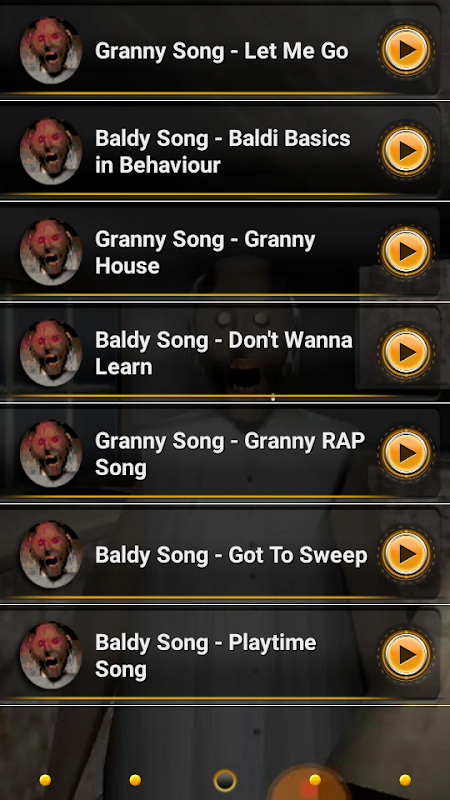450x800 pixels.
Task: Play Granny Song - Granny House
Action: pos(407,251)
